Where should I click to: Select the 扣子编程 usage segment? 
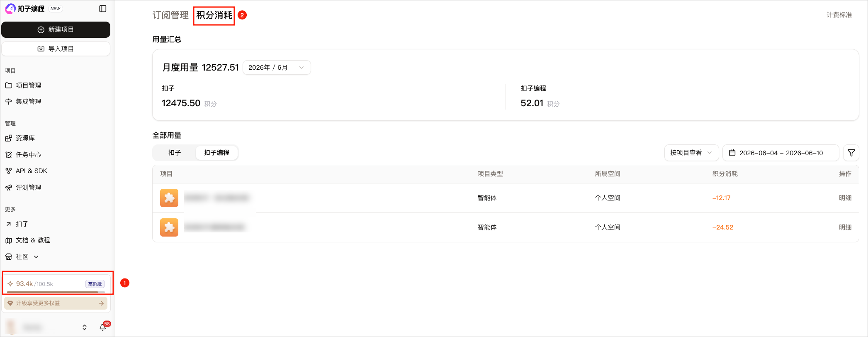pos(216,153)
